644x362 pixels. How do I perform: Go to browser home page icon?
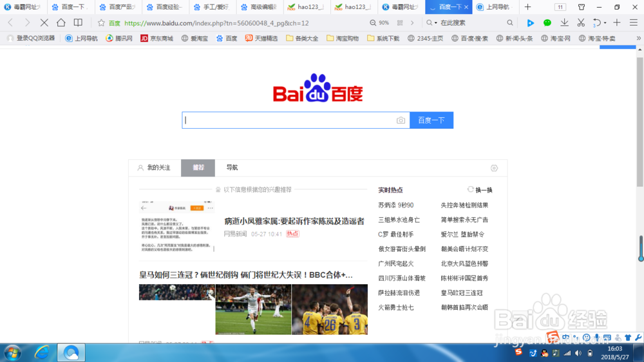click(61, 23)
